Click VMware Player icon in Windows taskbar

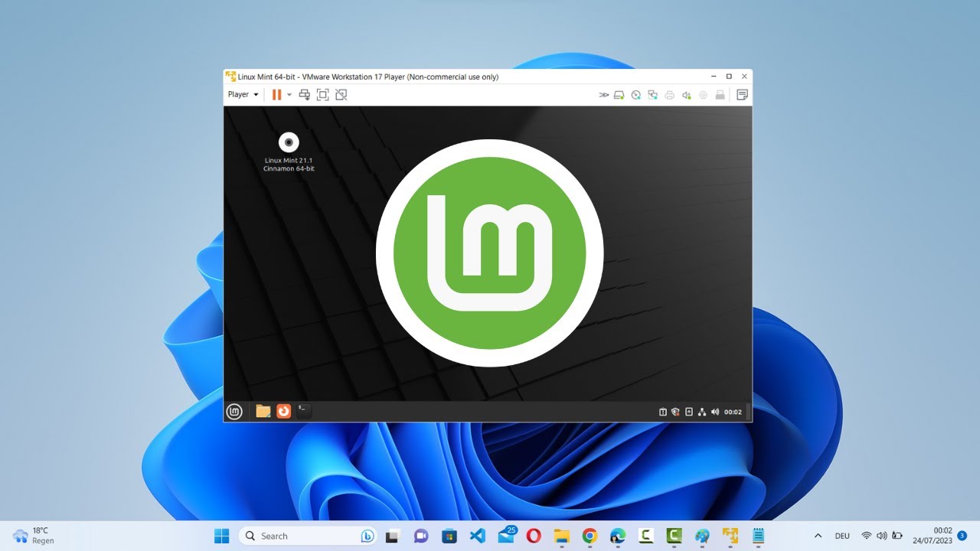730,536
